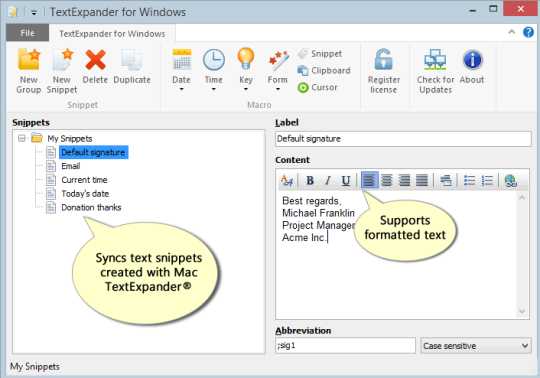Screen dimensions: 540x378
Task: Click the content scrollbar up arrow
Action: (x=522, y=198)
